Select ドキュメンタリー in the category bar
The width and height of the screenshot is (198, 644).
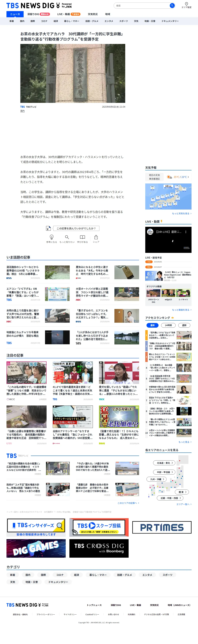point(170,21)
